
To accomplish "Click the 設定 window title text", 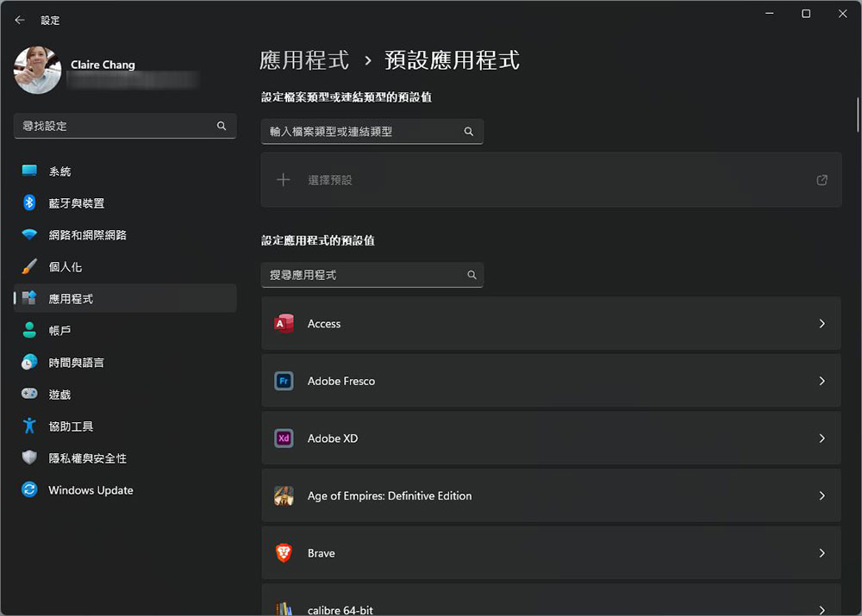I will coord(50,21).
